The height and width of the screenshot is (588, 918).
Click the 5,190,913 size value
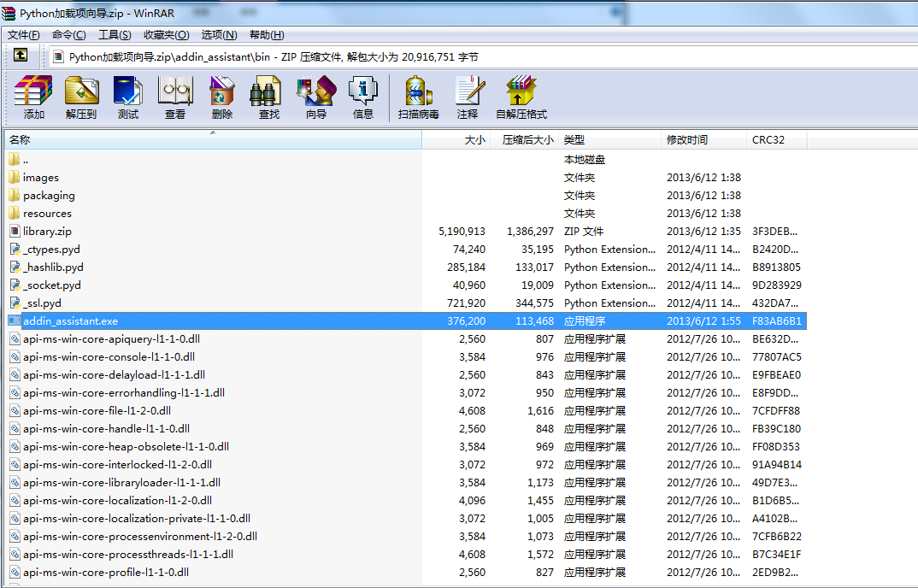(x=462, y=232)
